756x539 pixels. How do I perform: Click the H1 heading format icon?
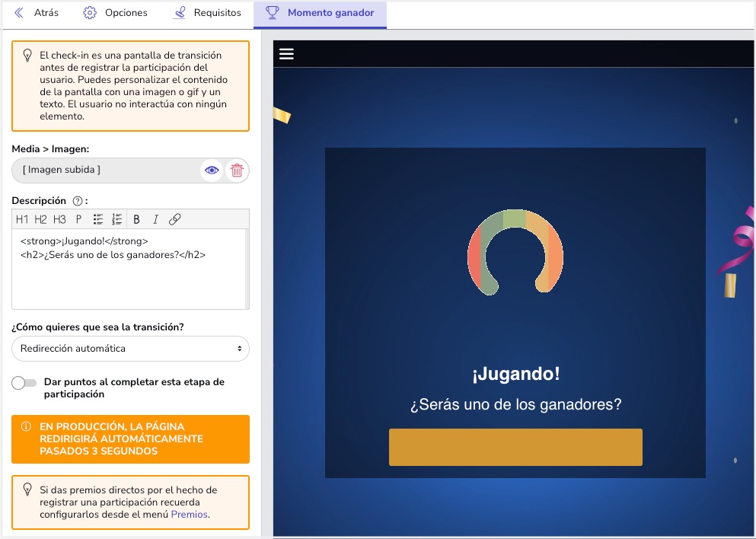click(x=22, y=219)
